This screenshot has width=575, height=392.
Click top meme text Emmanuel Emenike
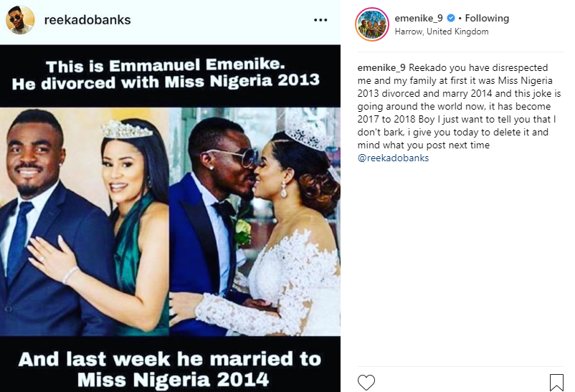(169, 68)
